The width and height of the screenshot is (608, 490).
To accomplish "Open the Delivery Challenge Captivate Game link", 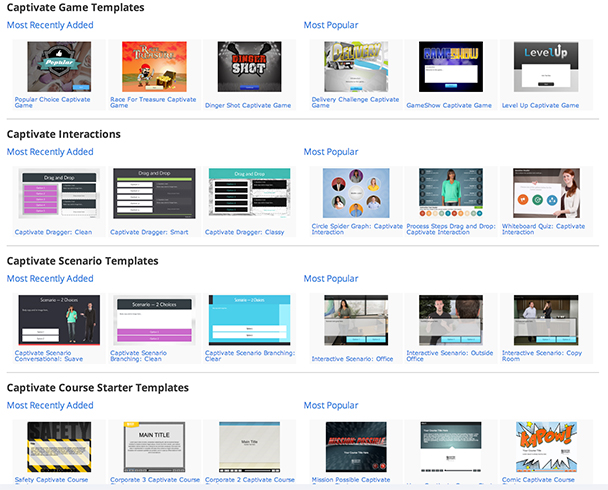I will pyautogui.click(x=355, y=102).
